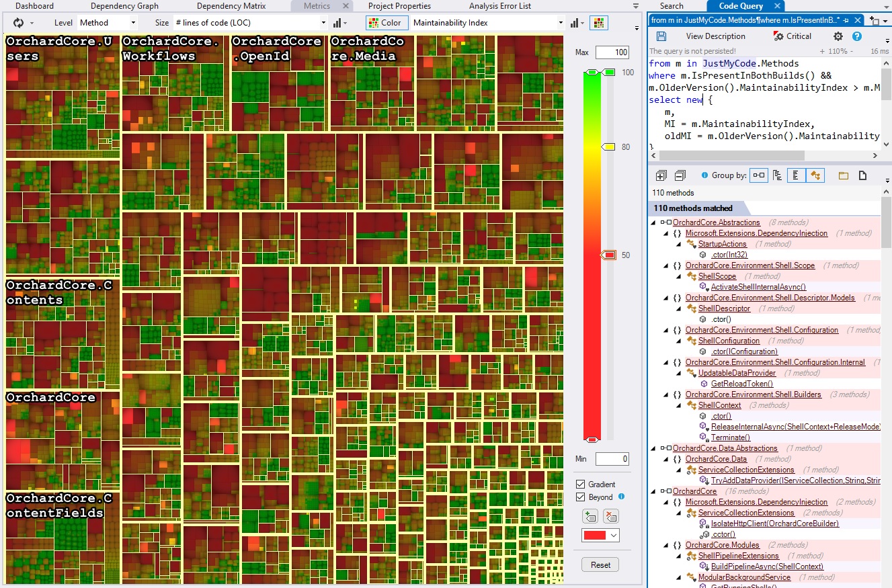Switch to the Search tab
This screenshot has height=588, width=892.
tap(672, 6)
